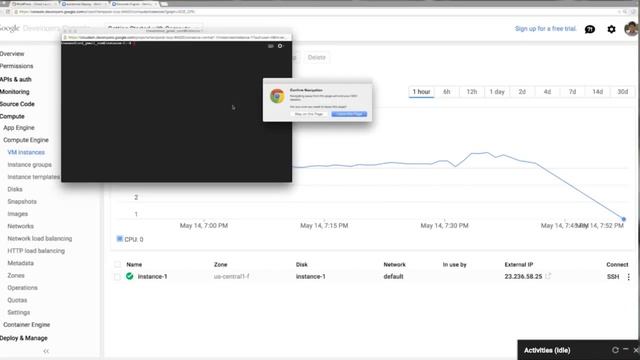Select the 14d time range
This screenshot has width=640, height=360.
coord(598,92)
